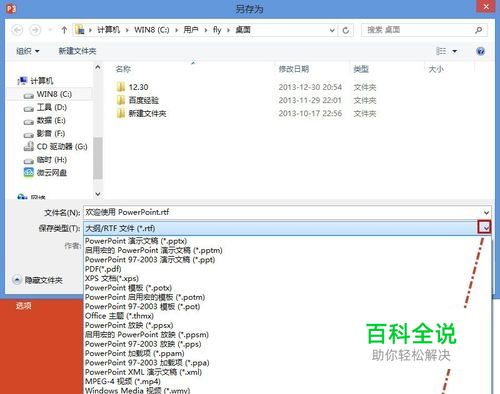Click sidebar scrollbar up arrow
This screenshot has width=500, height=394.
[98, 67]
